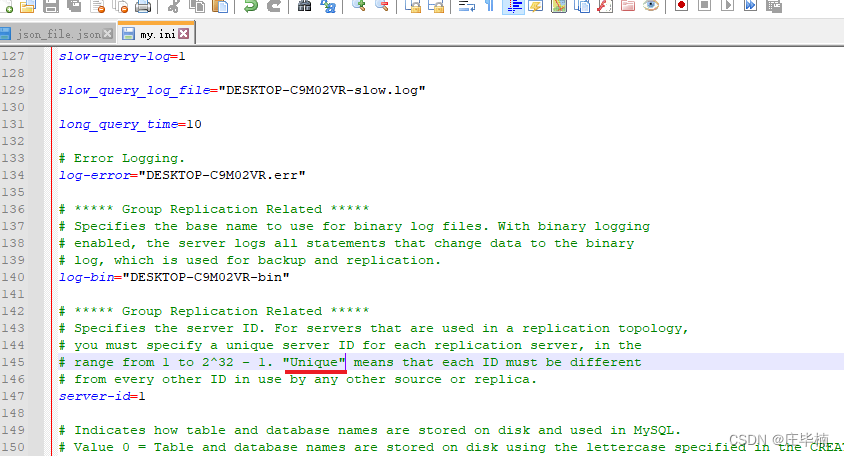The height and width of the screenshot is (456, 844).
Task: Run macro multiple times icon
Action: 750,5
